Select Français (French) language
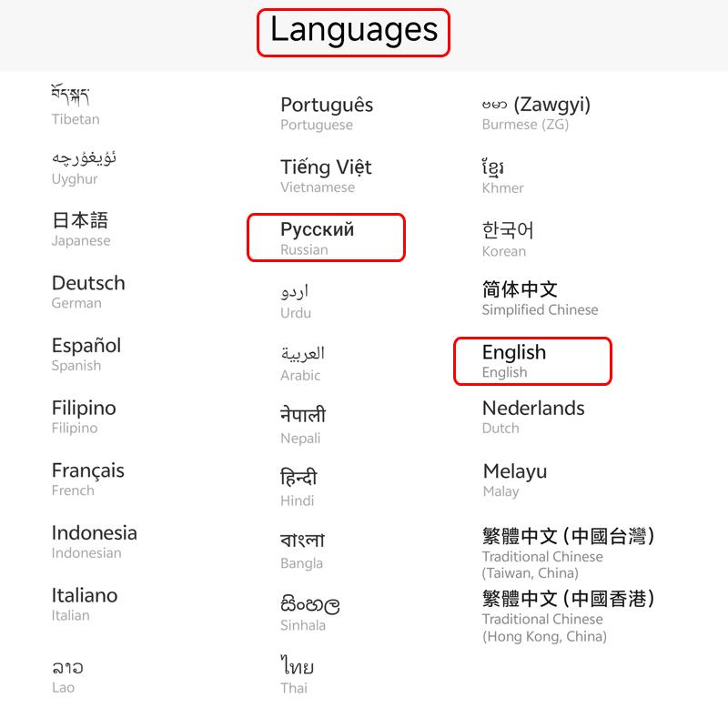This screenshot has width=728, height=728. (87, 479)
